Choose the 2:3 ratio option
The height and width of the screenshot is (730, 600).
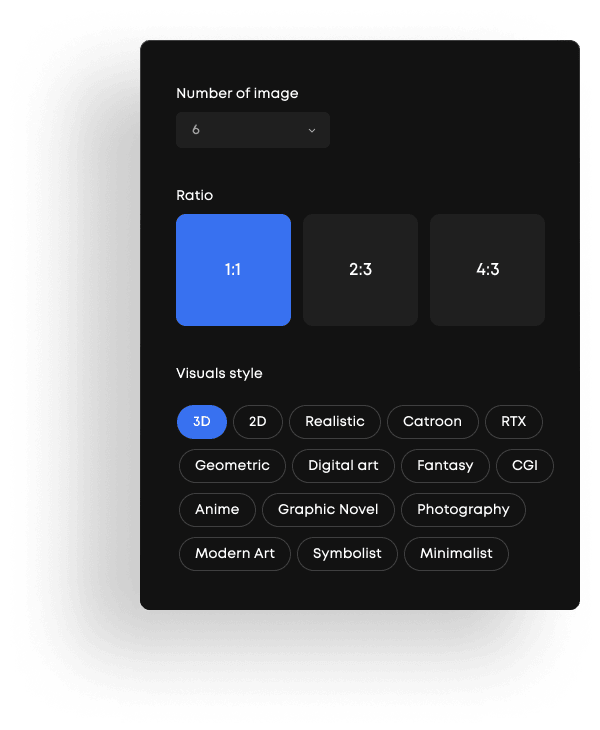click(360, 270)
